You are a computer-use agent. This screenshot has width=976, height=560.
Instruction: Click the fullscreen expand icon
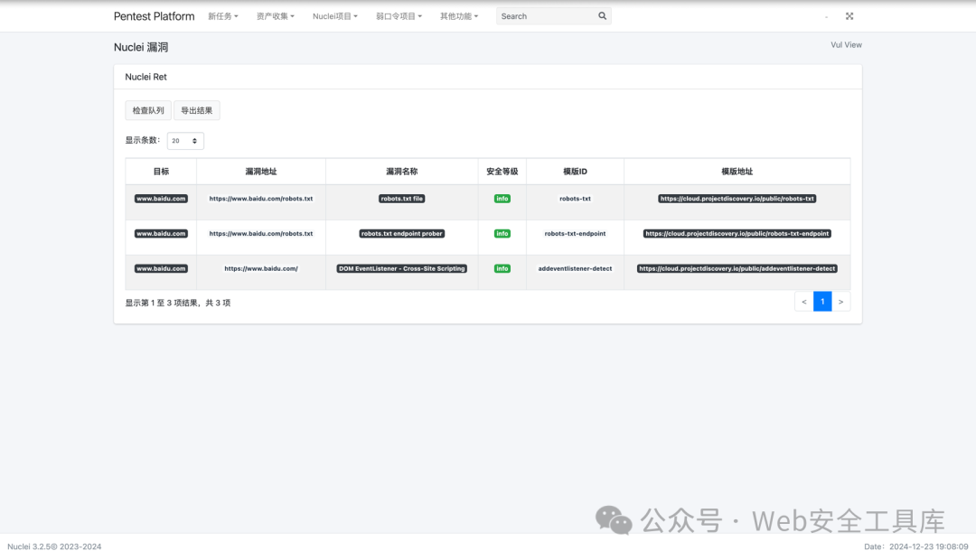(x=849, y=16)
